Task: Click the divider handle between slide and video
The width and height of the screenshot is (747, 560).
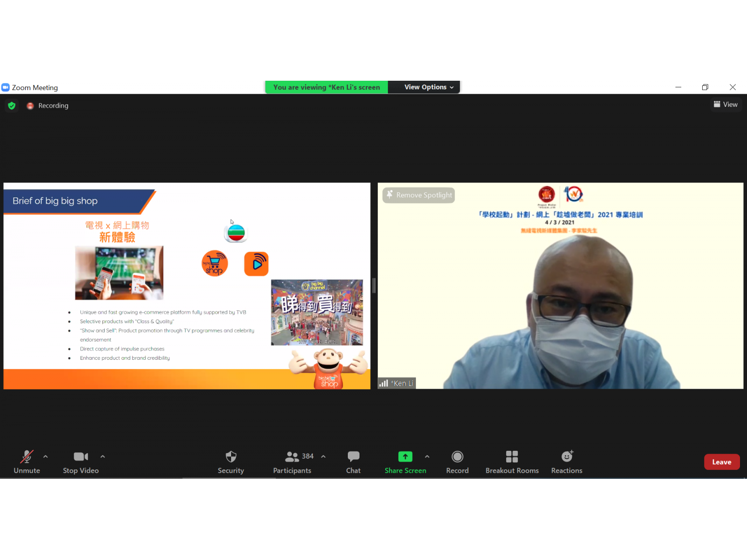Action: pyautogui.click(x=374, y=286)
